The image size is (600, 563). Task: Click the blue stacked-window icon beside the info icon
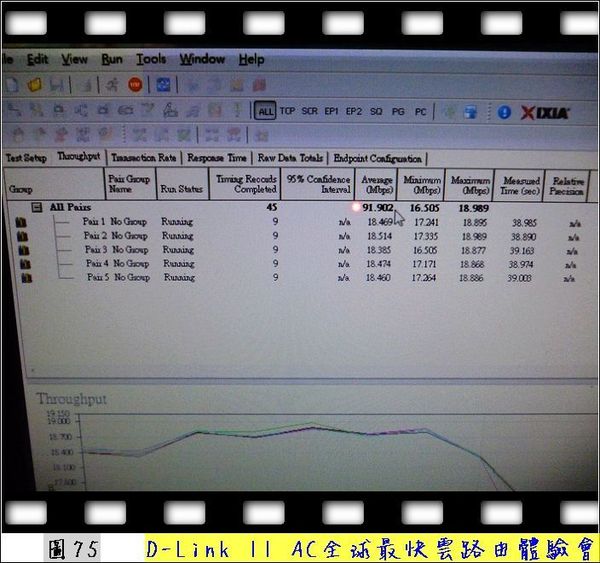[x=471, y=112]
